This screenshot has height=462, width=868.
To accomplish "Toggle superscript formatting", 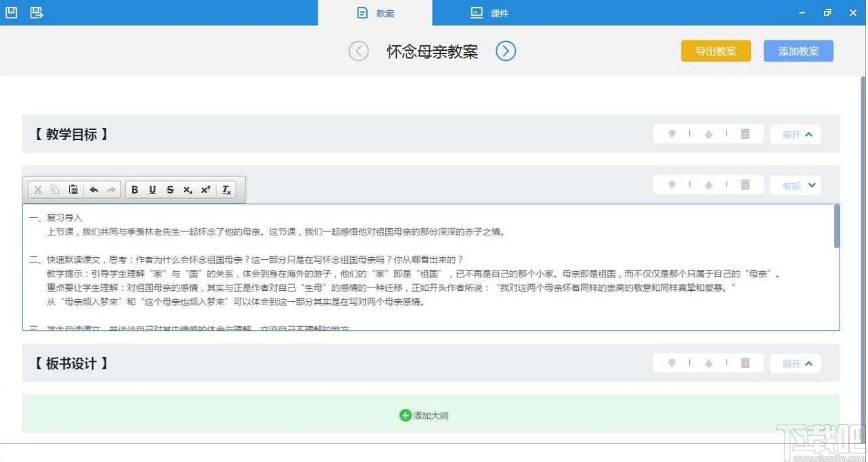I will coord(205,190).
